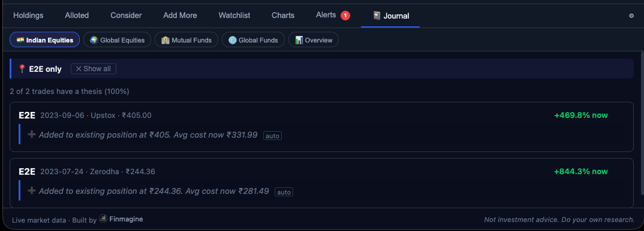This screenshot has width=644, height=231.
Task: Click the Indian flag icon
Action: (x=20, y=40)
